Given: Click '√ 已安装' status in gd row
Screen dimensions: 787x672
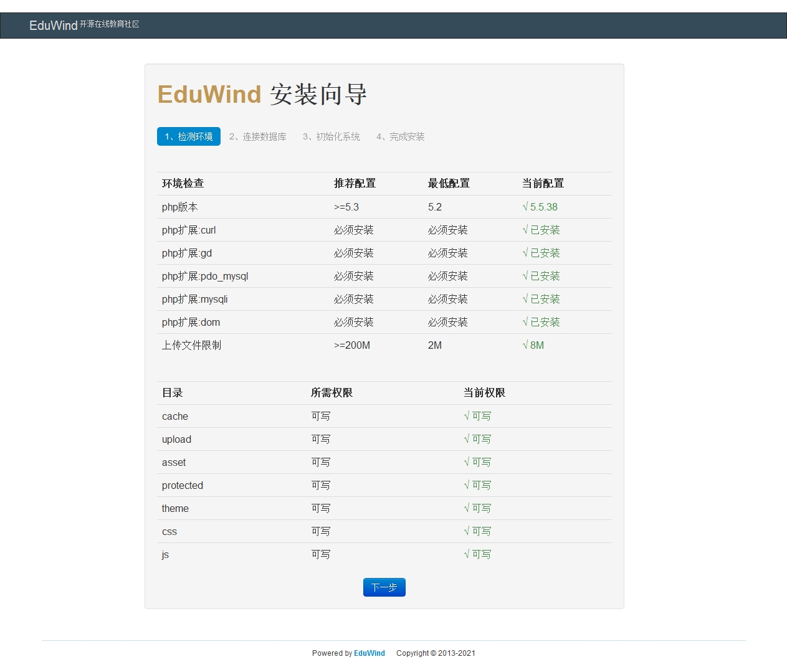Looking at the screenshot, I should point(541,253).
